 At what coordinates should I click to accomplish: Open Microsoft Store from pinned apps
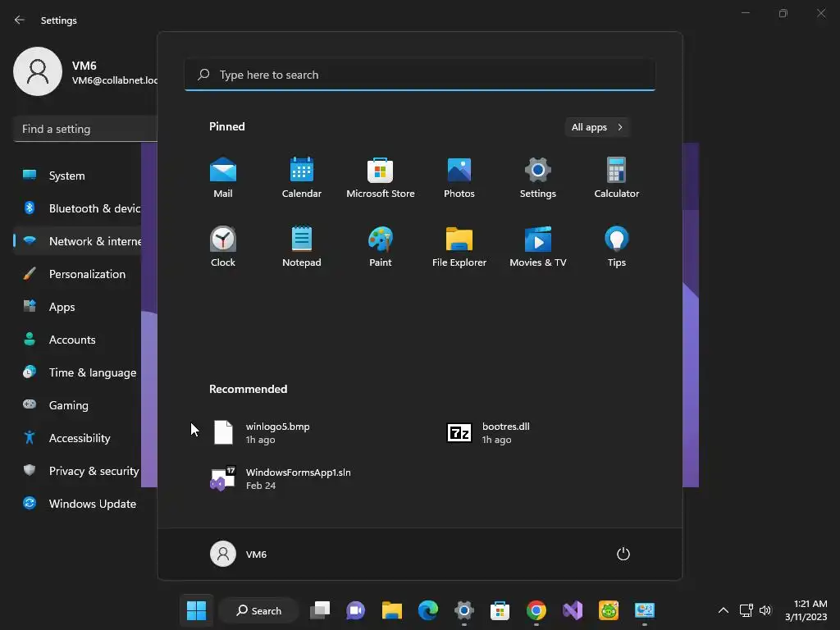(x=381, y=178)
